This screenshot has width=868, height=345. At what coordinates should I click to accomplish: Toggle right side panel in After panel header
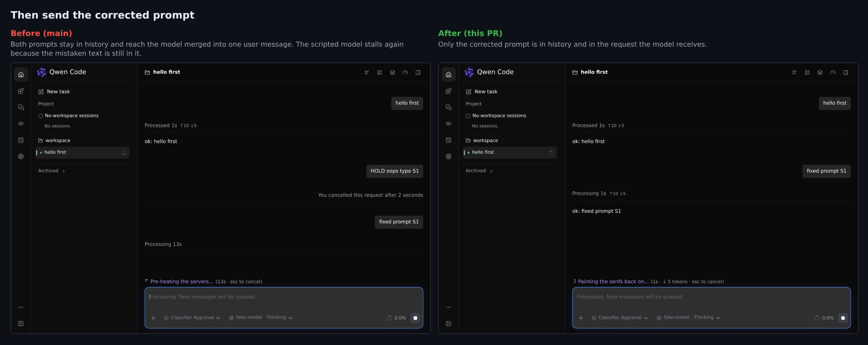[x=846, y=73]
